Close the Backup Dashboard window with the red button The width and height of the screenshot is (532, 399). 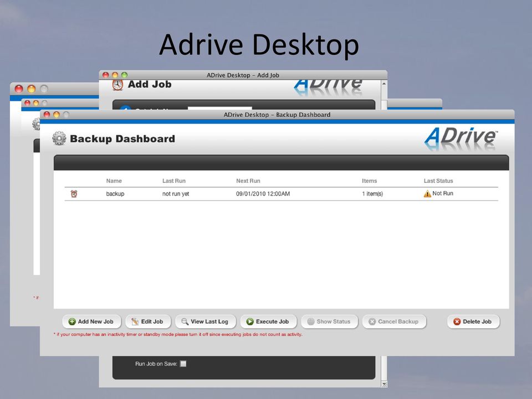tap(47, 115)
